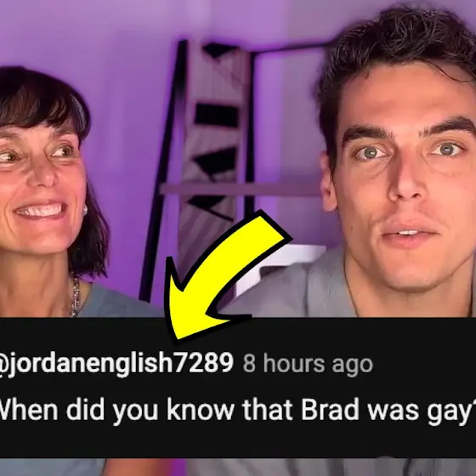Screen dimensions: 476x476
Task: Click the word 'Brad' in the comment
Action: pyautogui.click(x=331, y=410)
